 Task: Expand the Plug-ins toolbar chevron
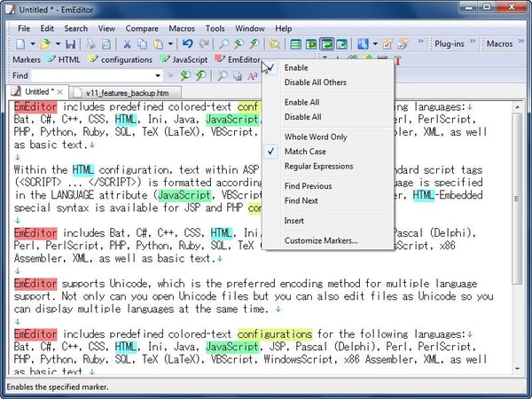473,42
